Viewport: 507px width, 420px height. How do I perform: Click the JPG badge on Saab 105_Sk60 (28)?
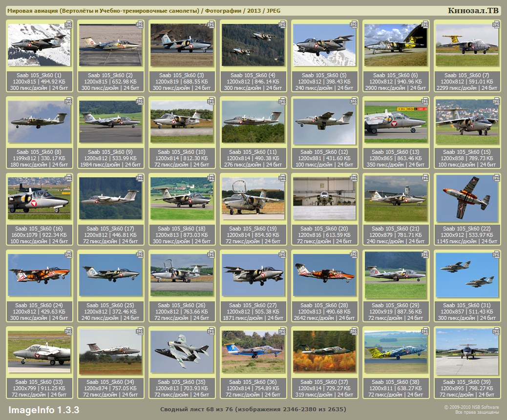(x=354, y=255)
